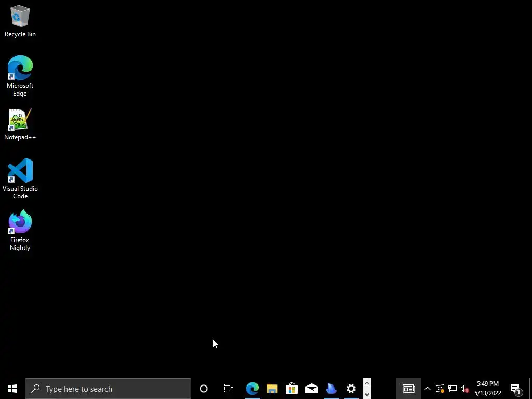Expand the hidden system tray icons
The width and height of the screenshot is (532, 399).
tap(428, 389)
